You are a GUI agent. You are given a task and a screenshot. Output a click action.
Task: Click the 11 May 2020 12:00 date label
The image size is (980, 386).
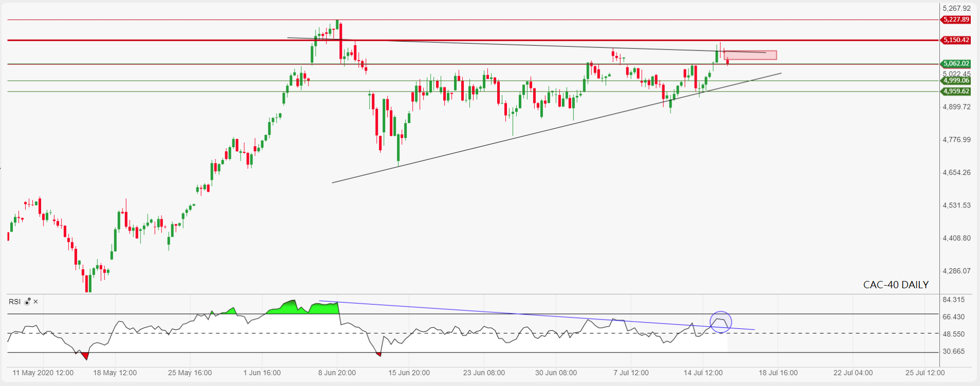(x=43, y=373)
